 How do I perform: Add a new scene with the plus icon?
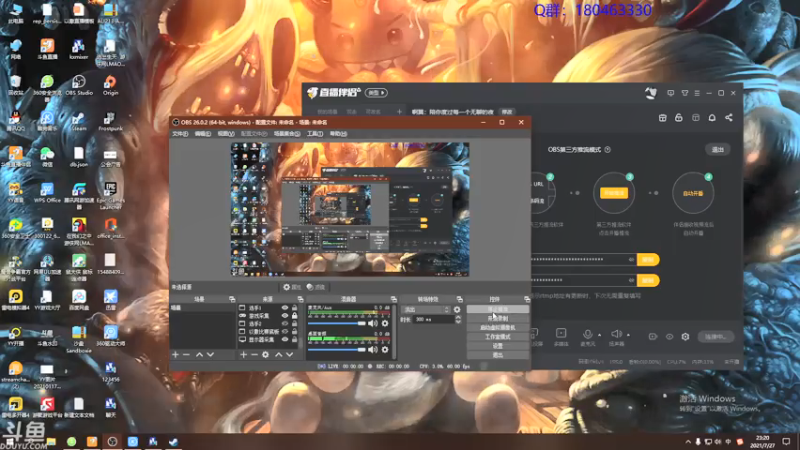tap(176, 355)
